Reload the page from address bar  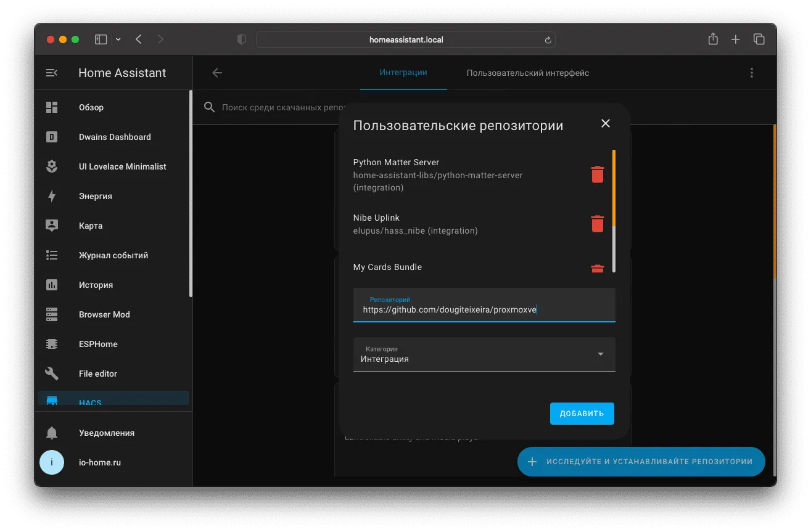click(x=548, y=40)
